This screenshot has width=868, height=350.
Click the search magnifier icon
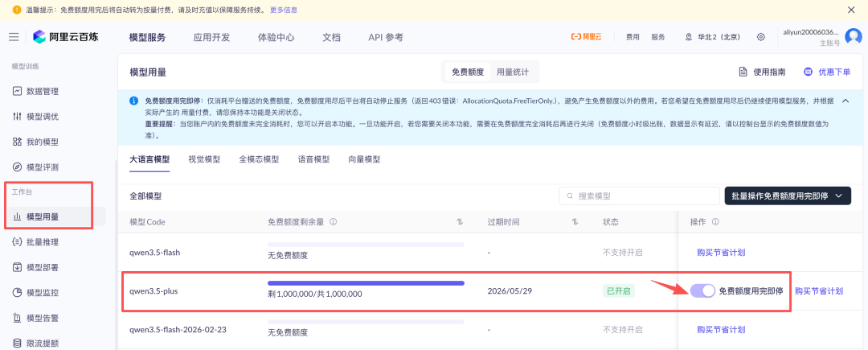coord(570,196)
